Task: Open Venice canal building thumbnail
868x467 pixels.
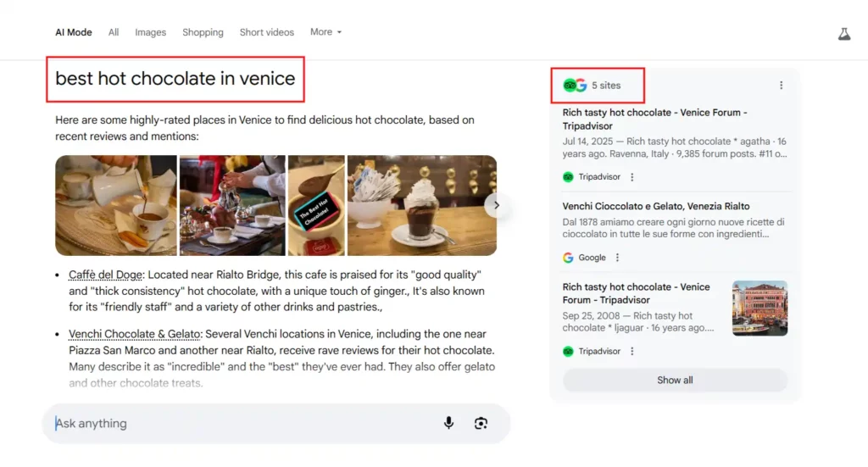Action: pyautogui.click(x=759, y=309)
